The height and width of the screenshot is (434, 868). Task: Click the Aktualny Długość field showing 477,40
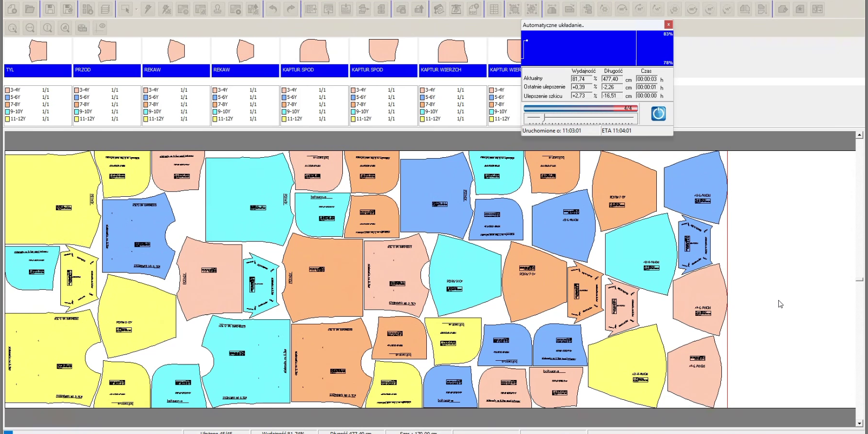612,79
